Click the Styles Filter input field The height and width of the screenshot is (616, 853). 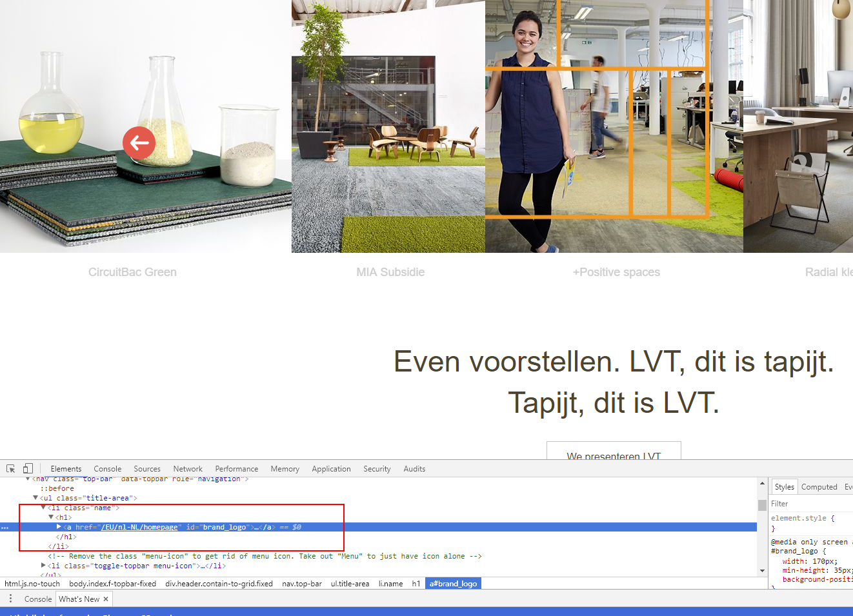(810, 504)
